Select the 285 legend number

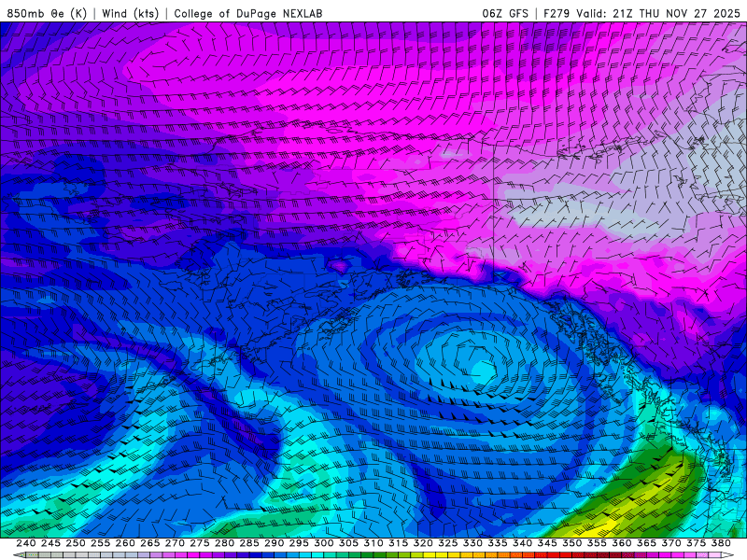249,543
